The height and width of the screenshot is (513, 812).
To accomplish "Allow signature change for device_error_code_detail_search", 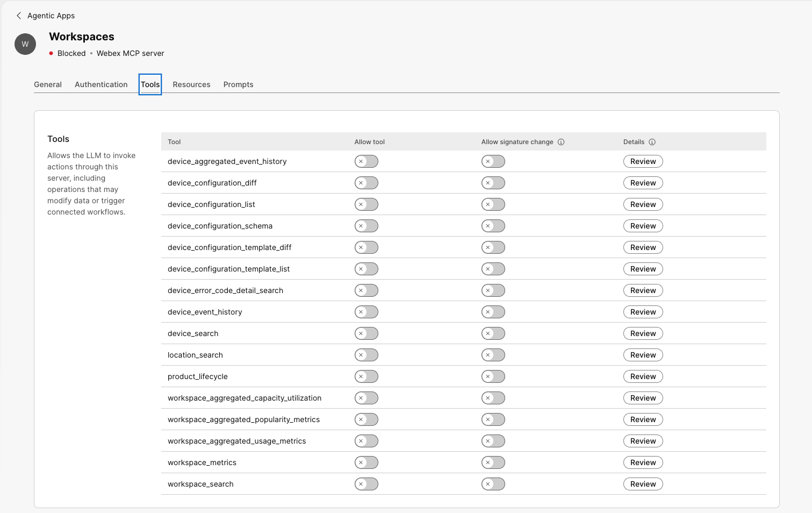I will click(x=493, y=290).
